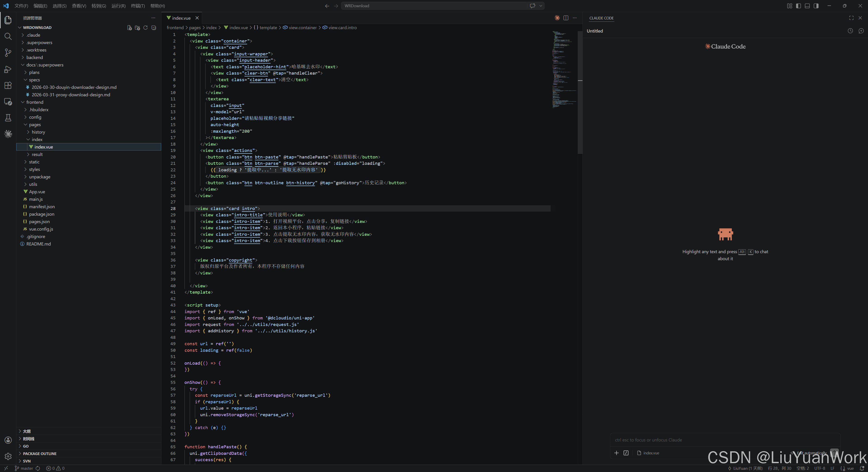Screen dimensions: 868x472
Task: Refresh the explorer tree
Action: pos(146,28)
